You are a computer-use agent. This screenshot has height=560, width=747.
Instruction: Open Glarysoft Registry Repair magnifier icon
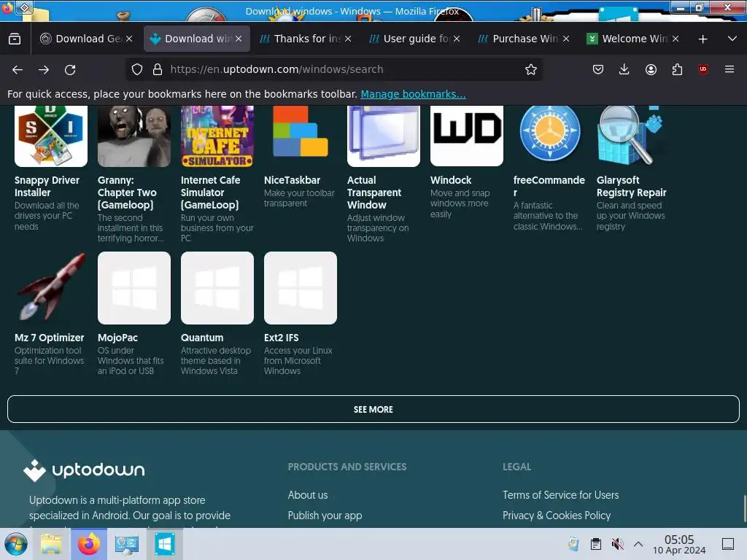[x=631, y=135]
